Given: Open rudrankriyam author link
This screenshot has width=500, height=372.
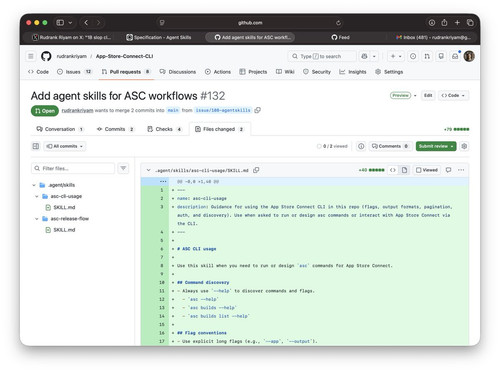Looking at the screenshot, I should click(x=77, y=110).
